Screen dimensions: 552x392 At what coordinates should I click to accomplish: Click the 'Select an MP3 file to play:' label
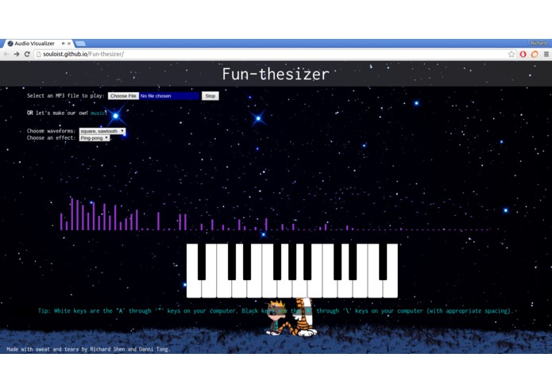(65, 96)
